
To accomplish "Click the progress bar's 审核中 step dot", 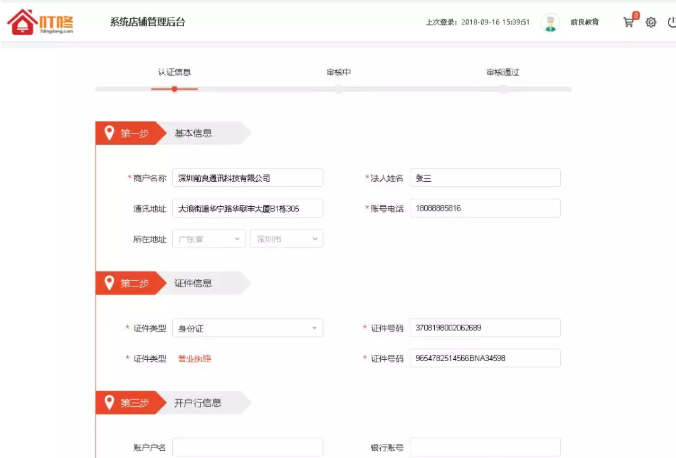I will pyautogui.click(x=339, y=89).
